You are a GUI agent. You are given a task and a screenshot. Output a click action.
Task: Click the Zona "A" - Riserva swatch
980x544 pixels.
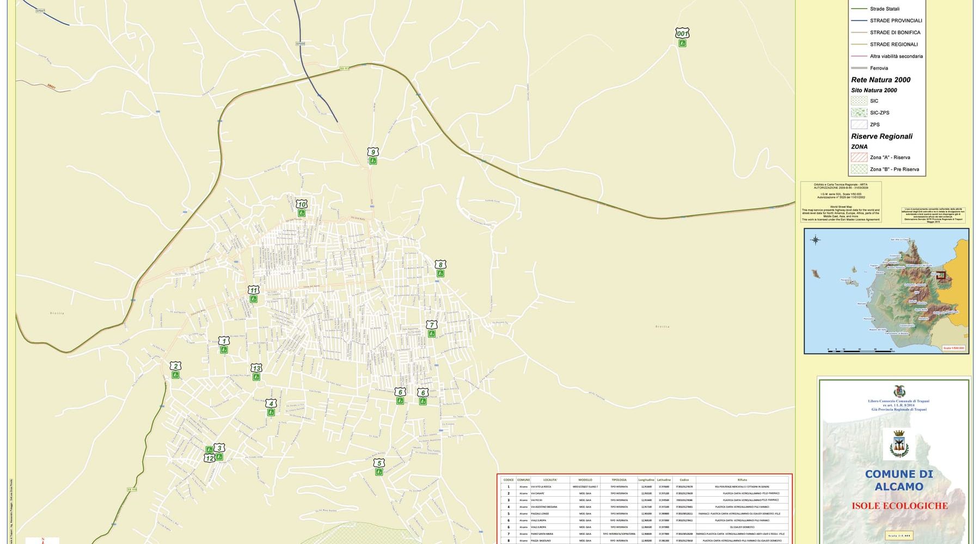coord(859,157)
